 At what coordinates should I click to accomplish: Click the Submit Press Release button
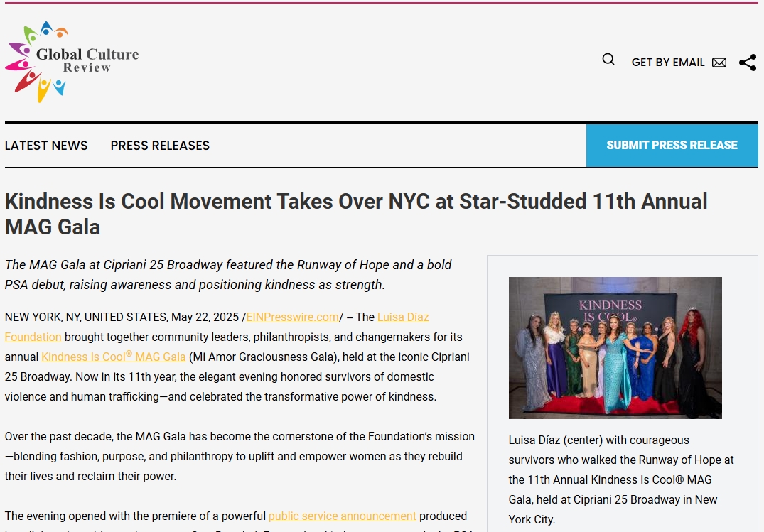point(672,145)
